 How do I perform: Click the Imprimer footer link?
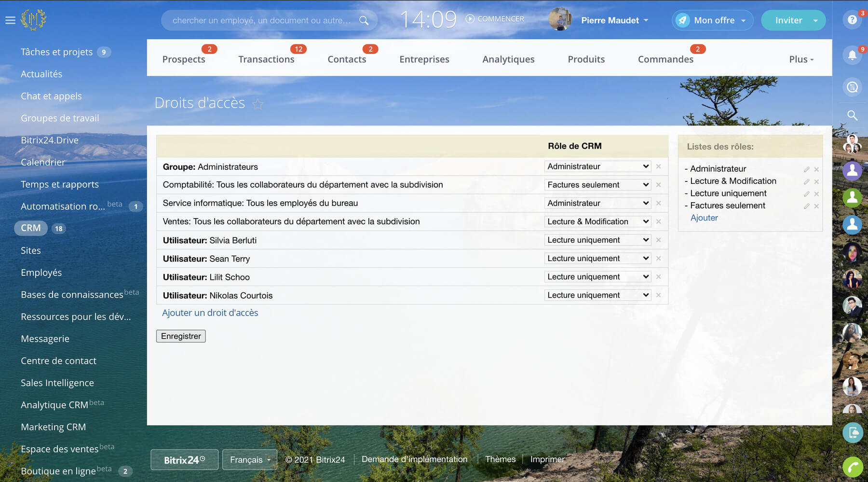coord(547,459)
